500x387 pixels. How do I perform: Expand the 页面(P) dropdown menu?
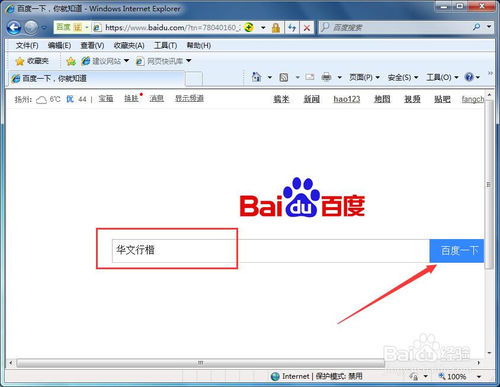364,77
